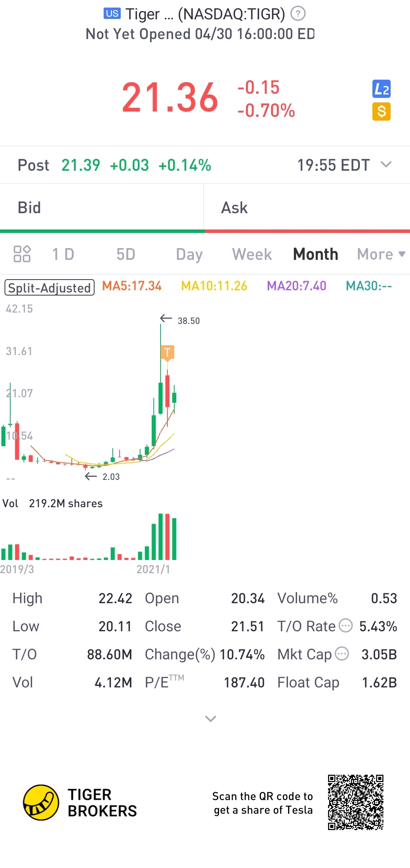Select the Day chart tab
This screenshot has height=868, width=410.
point(189,255)
